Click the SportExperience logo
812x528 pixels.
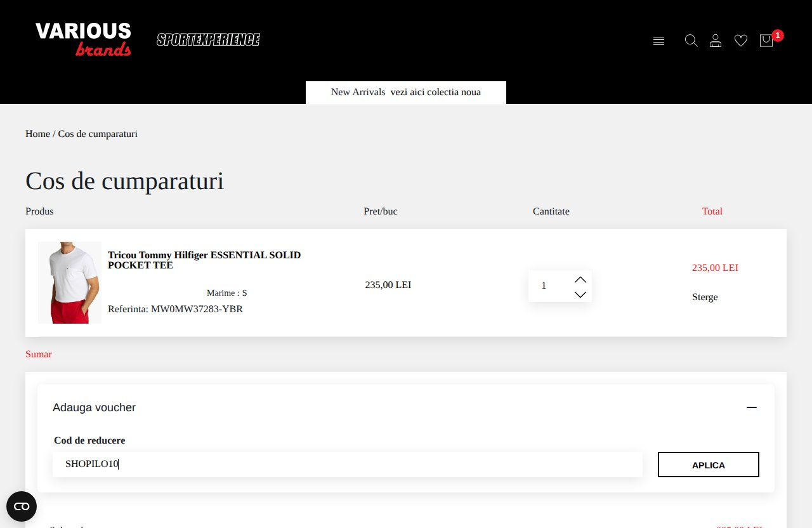(x=209, y=39)
